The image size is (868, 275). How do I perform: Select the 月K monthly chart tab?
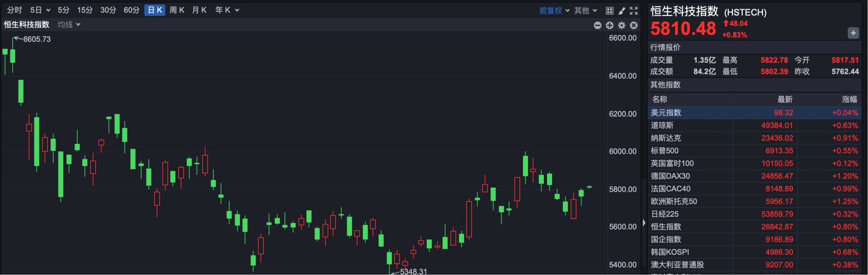point(199,10)
